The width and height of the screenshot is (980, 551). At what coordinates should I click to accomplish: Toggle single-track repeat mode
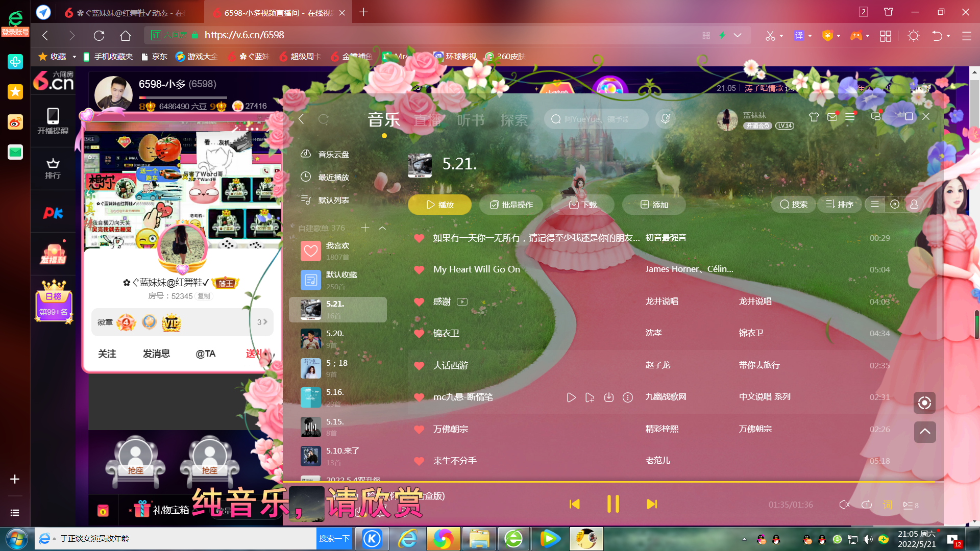point(867,505)
